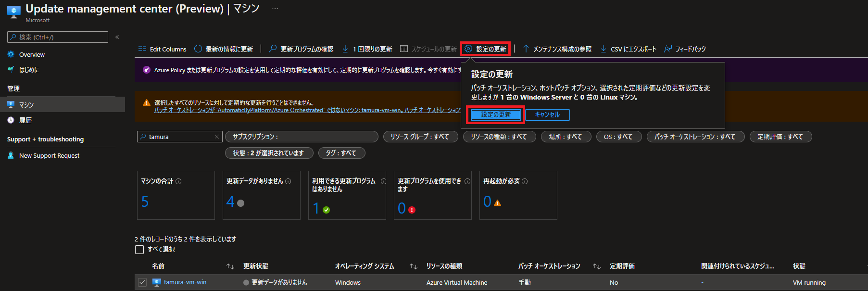Image resolution: width=868 pixels, height=291 pixels.
Task: Click the tamura filter text field
Action: coord(180,137)
